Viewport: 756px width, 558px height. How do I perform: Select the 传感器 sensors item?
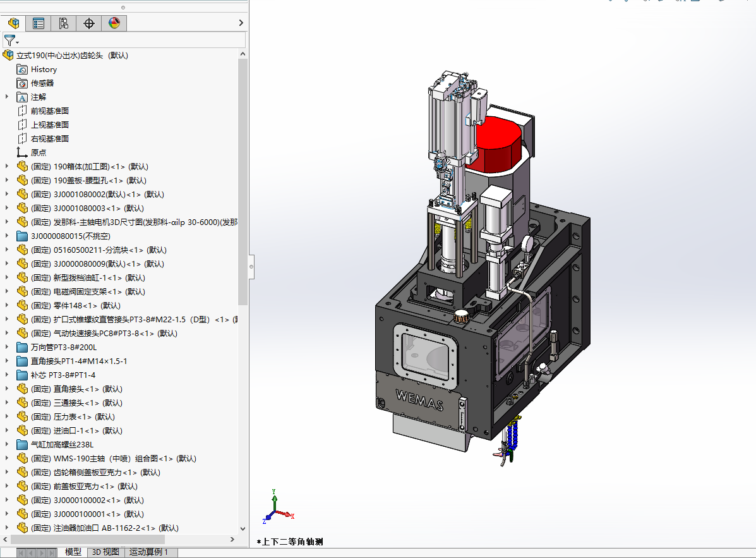click(42, 83)
